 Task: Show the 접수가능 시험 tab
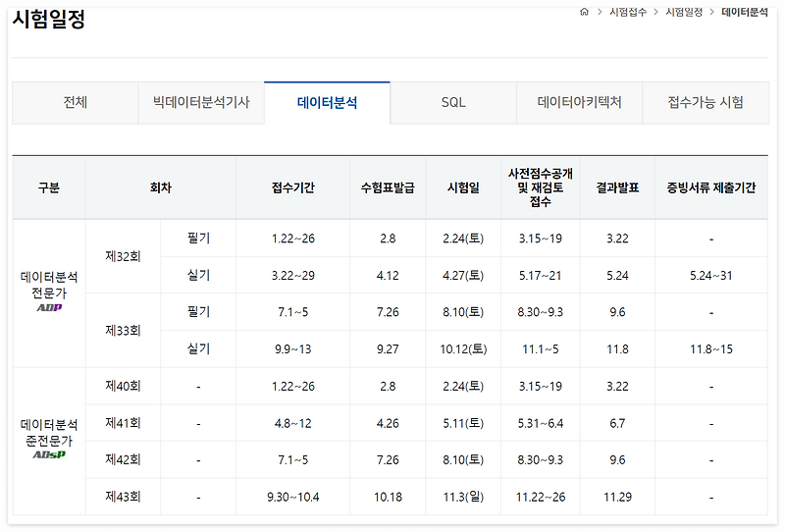706,103
